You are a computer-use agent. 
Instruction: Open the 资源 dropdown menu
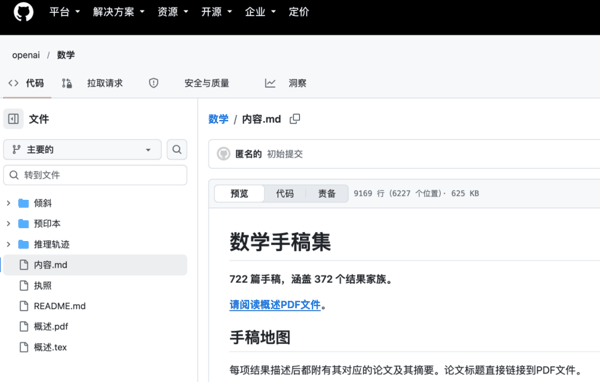click(x=173, y=12)
